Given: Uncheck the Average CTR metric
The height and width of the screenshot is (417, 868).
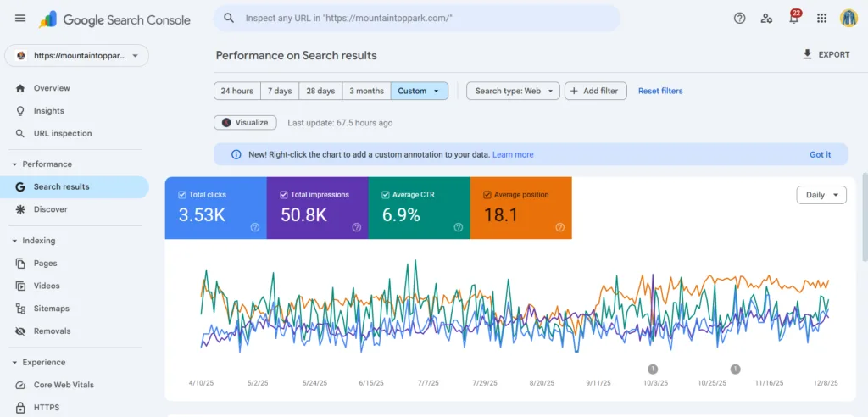Looking at the screenshot, I should [x=386, y=195].
